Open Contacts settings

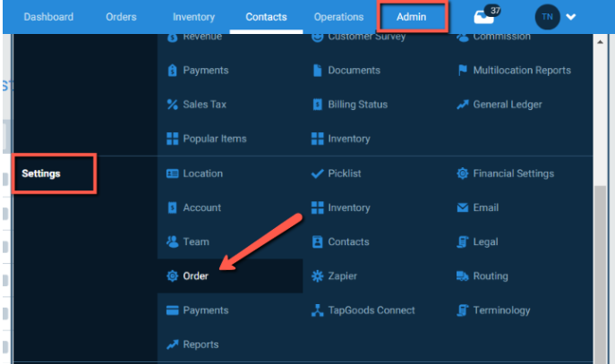pos(348,241)
